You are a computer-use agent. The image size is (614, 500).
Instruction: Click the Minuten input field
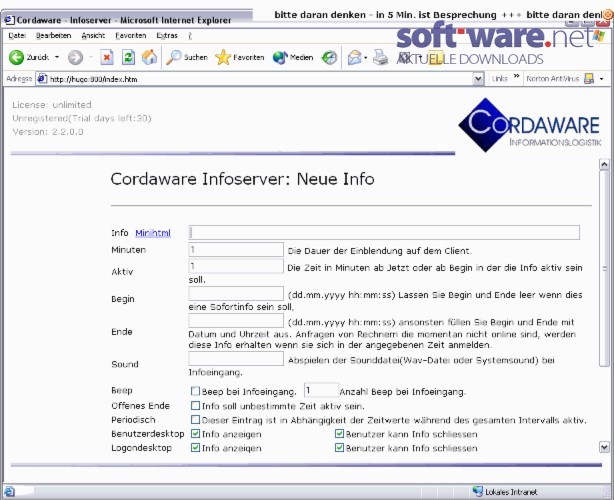click(x=236, y=249)
